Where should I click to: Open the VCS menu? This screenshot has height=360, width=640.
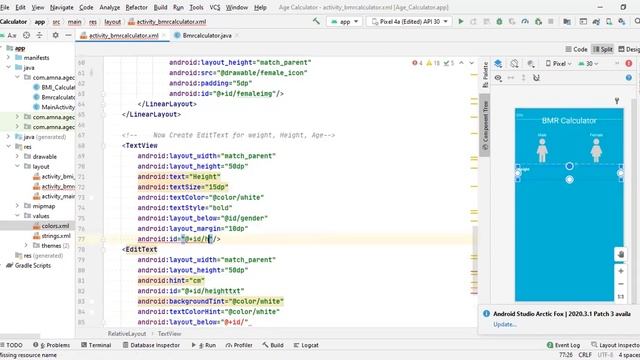click(x=215, y=7)
